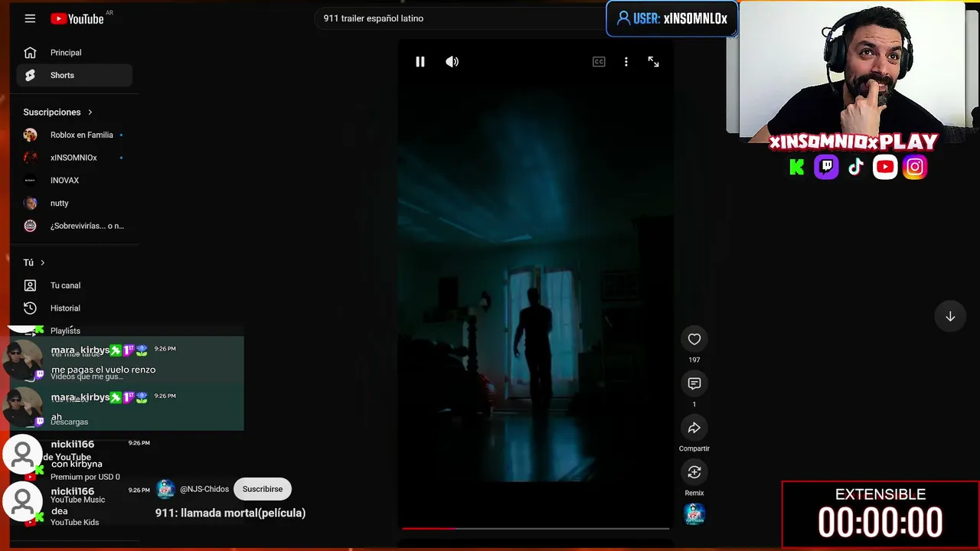The image size is (980, 551).
Task: Go to the next Short with down arrow
Action: [x=950, y=317]
